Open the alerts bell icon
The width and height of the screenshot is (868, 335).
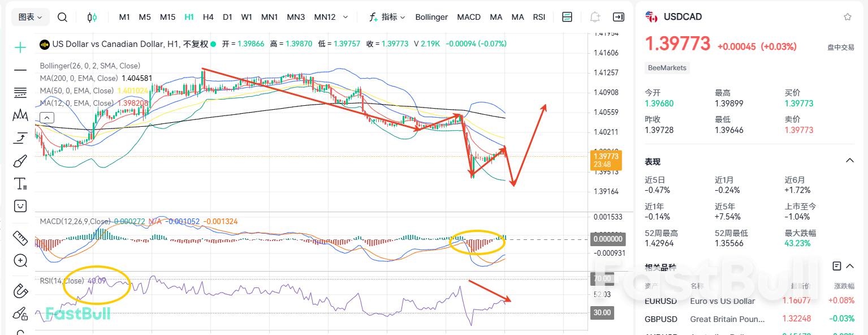tap(595, 17)
